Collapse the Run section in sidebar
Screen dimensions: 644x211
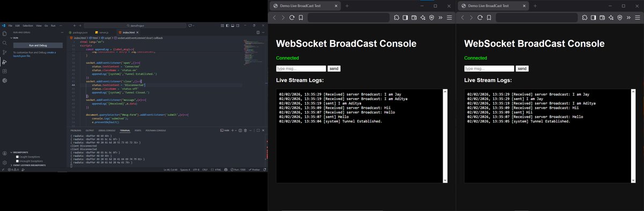coord(15,38)
